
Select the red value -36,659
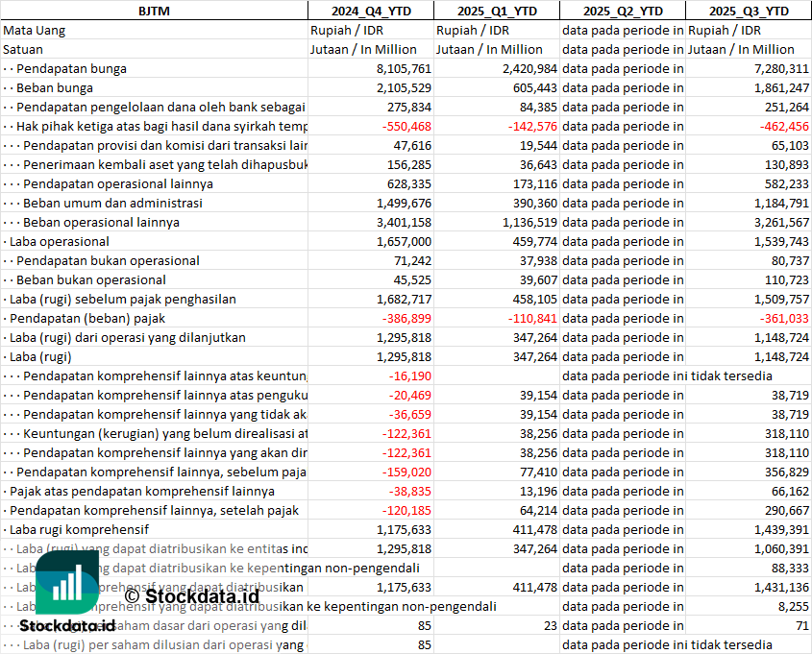[409, 415]
